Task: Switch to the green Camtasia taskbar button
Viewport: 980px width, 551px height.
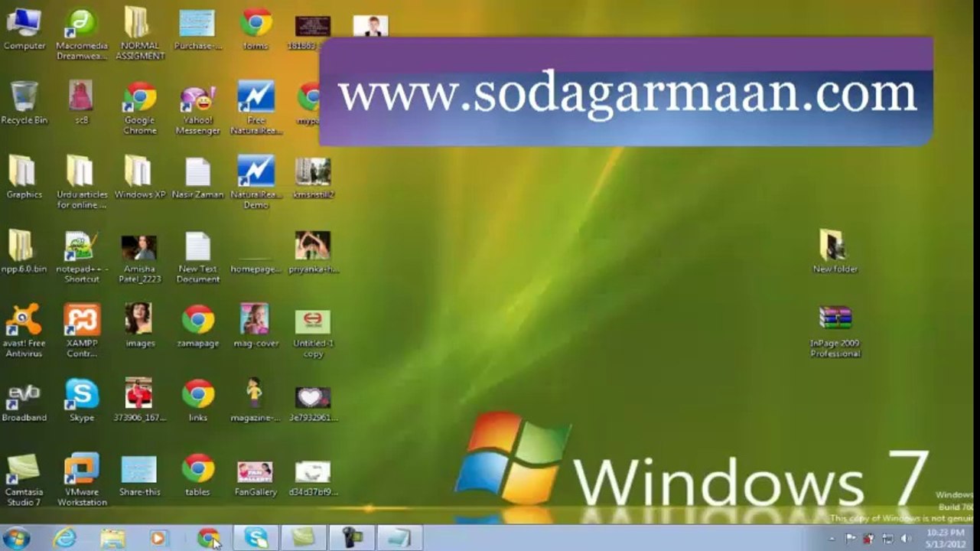Action: 303,538
